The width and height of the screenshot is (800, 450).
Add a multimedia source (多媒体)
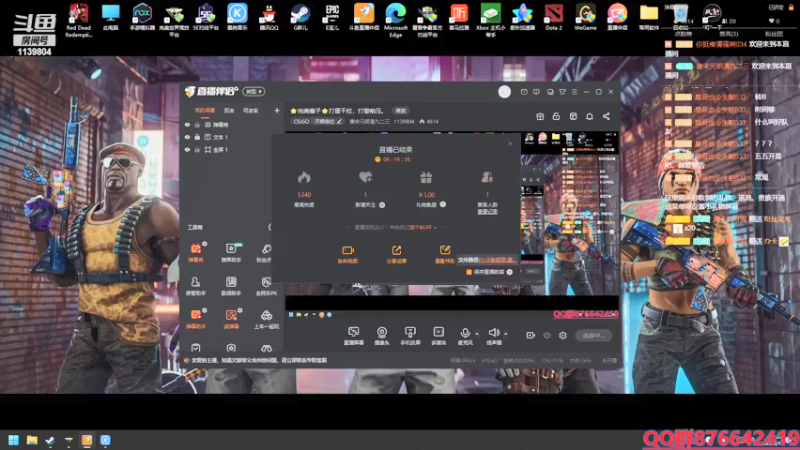[438, 336]
